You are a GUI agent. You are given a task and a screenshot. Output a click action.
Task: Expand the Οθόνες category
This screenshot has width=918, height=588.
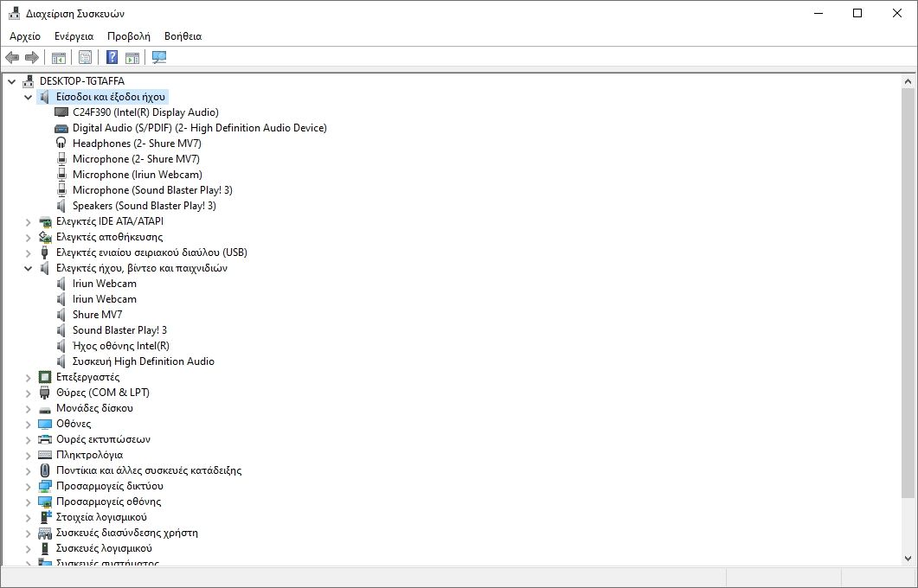pos(26,423)
